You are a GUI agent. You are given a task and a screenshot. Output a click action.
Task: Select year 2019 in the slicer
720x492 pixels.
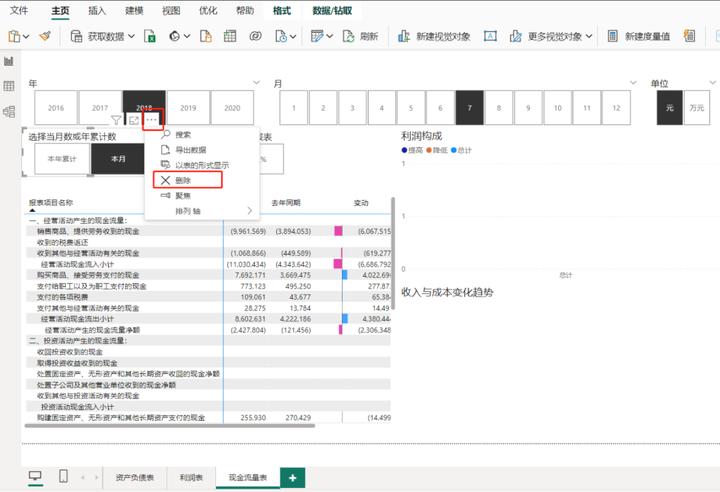(188, 108)
